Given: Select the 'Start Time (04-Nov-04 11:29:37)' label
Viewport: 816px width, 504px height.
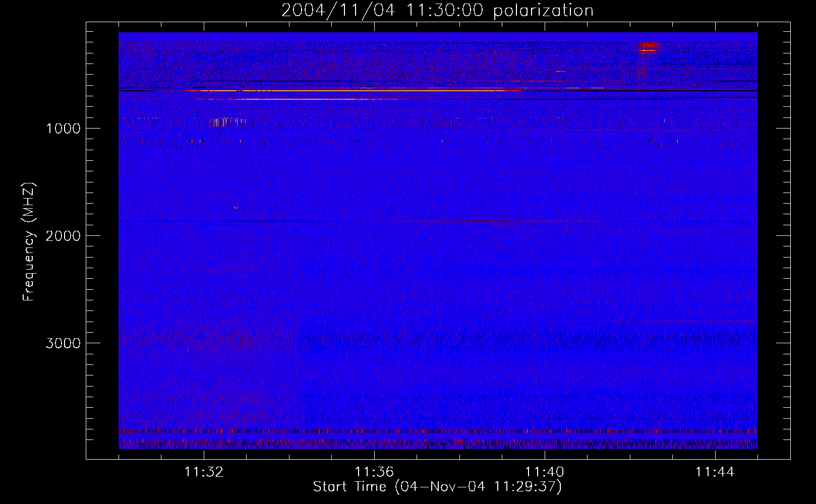Looking at the screenshot, I should click(x=437, y=487).
